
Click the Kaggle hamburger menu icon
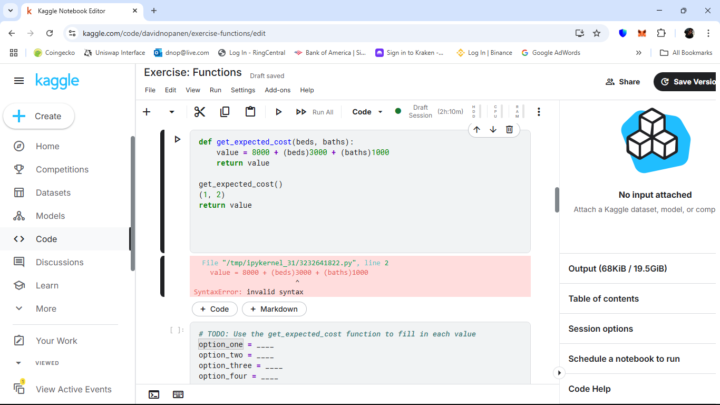coord(18,80)
